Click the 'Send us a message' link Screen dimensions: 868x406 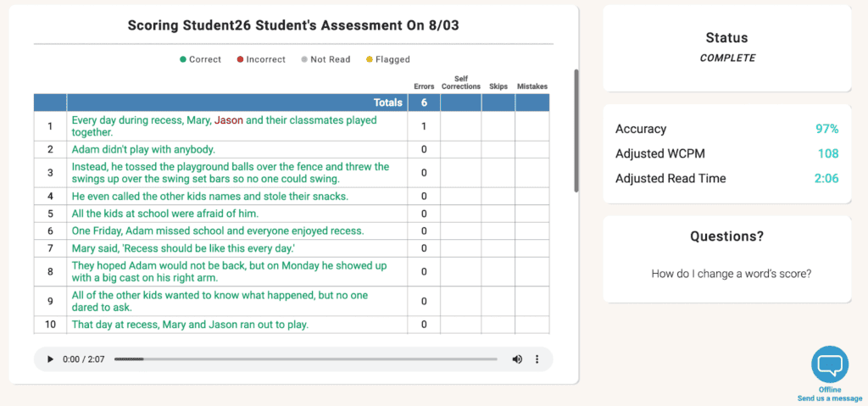point(829,398)
